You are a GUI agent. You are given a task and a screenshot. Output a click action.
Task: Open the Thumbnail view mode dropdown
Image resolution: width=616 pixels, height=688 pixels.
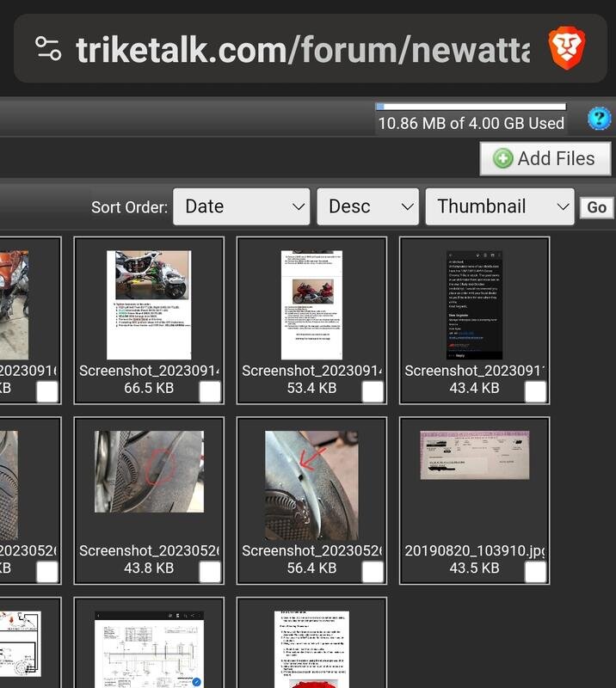pos(500,206)
